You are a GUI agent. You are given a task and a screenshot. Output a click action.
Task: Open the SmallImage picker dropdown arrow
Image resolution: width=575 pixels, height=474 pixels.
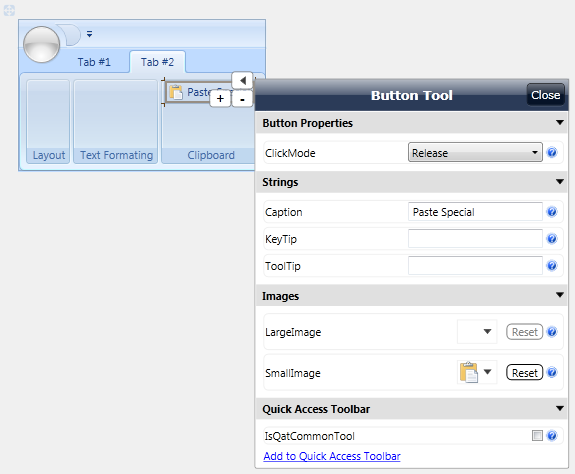(487, 372)
